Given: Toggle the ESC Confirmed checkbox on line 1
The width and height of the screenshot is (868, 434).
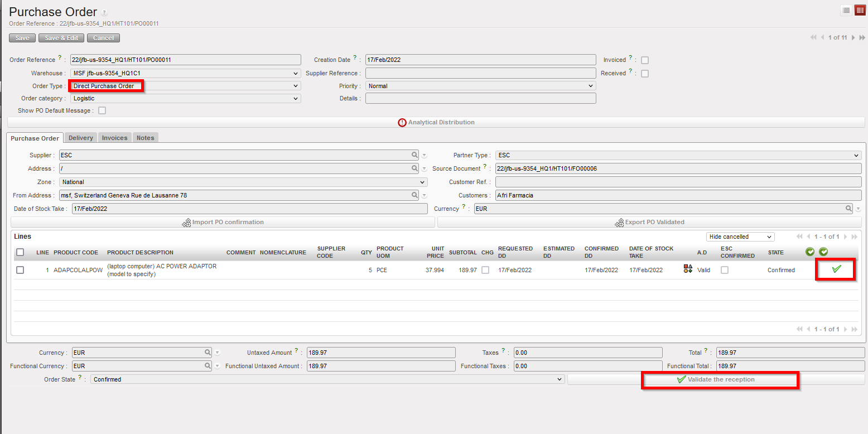Looking at the screenshot, I should pyautogui.click(x=725, y=270).
